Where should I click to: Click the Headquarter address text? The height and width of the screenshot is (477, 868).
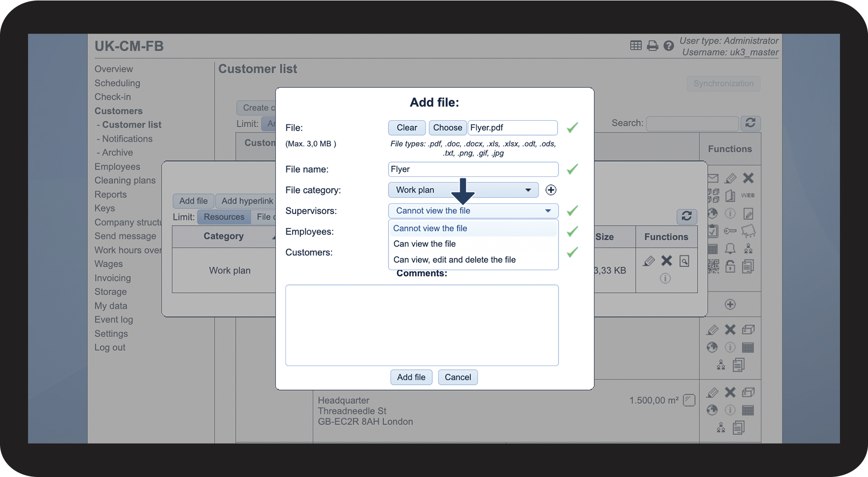(x=365, y=411)
